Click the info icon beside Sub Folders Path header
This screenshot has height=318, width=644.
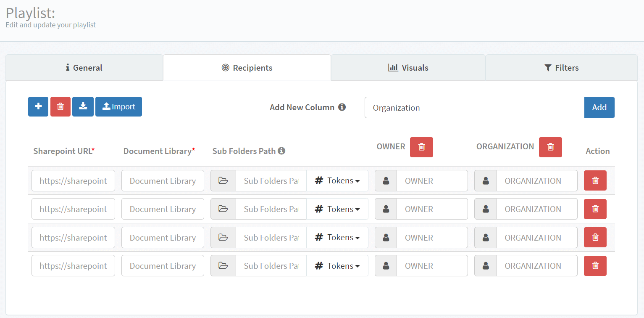pyautogui.click(x=282, y=151)
